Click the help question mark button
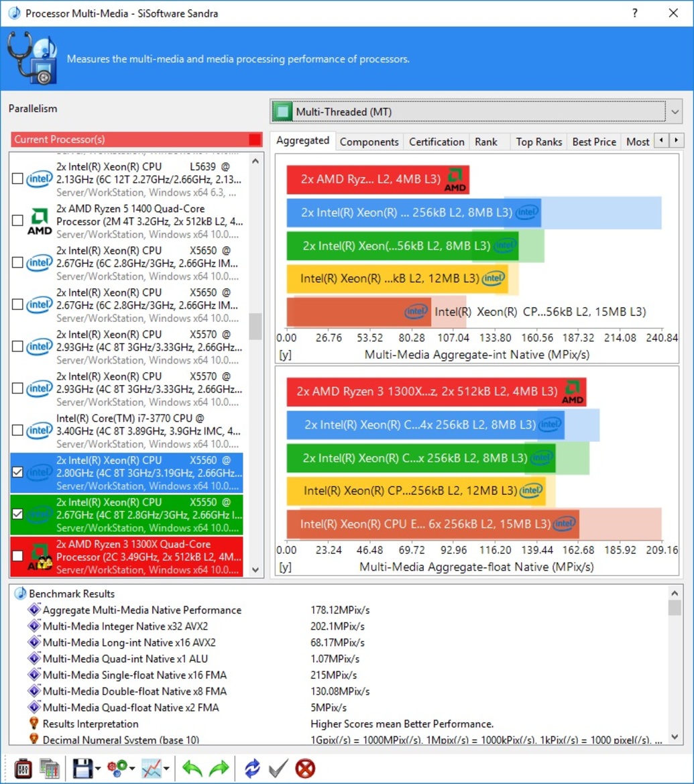 [635, 13]
